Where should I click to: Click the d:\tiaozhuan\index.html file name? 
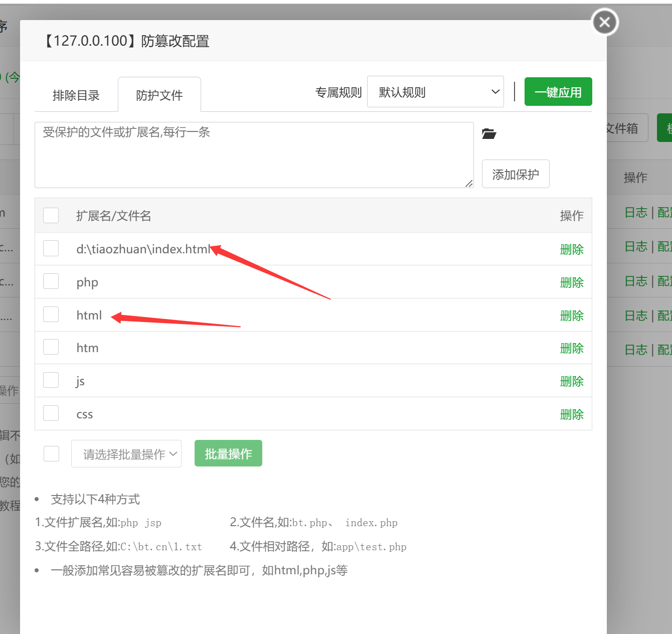(143, 249)
